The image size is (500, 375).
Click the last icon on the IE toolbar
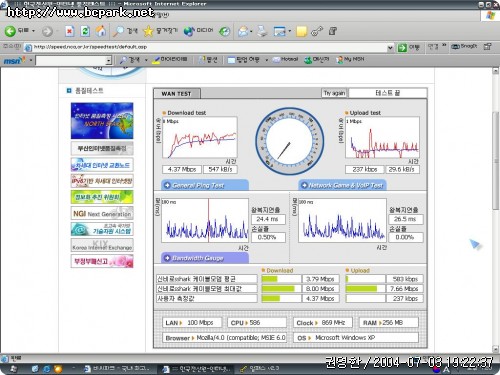coord(333,31)
